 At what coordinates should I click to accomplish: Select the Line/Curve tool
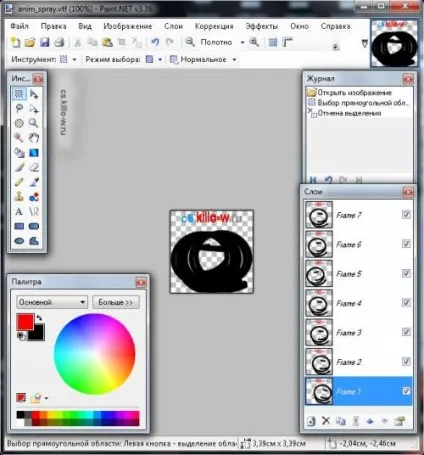[34, 211]
